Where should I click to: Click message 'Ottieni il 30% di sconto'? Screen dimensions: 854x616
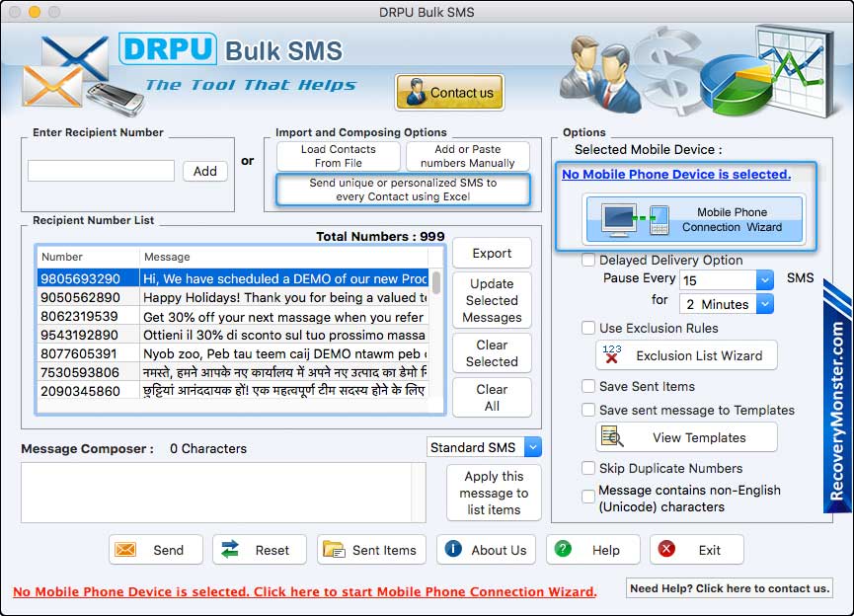pyautogui.click(x=283, y=335)
